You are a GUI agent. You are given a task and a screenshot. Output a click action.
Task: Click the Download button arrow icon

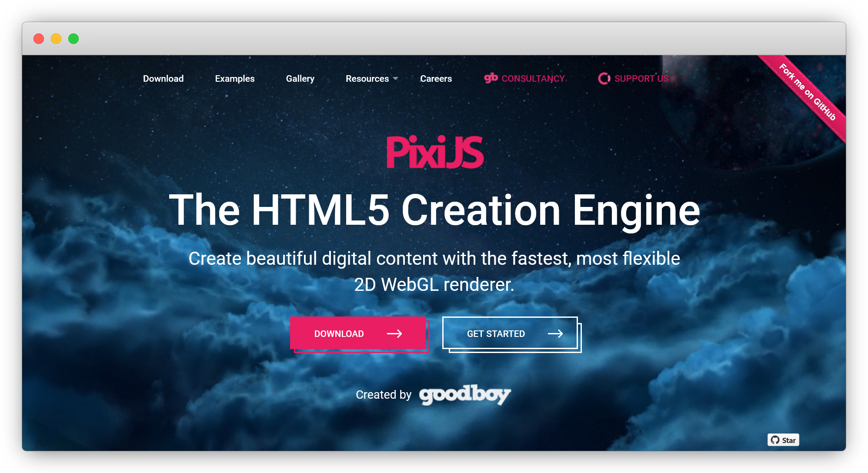tap(395, 334)
